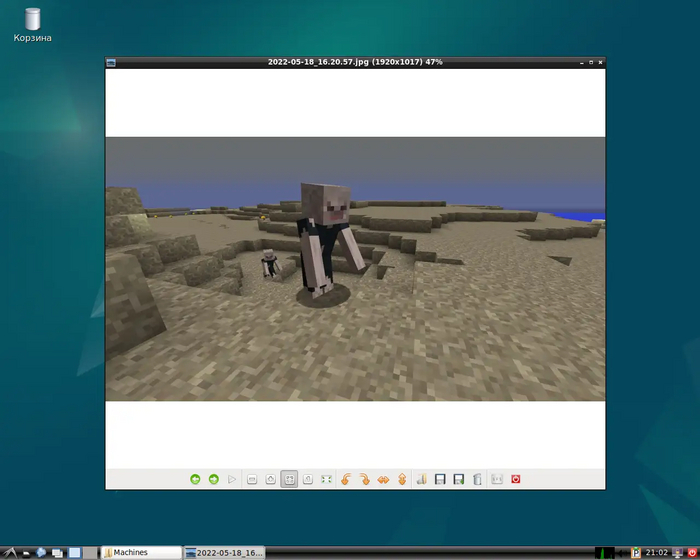
Task: Zoom out of the image
Action: (x=252, y=479)
